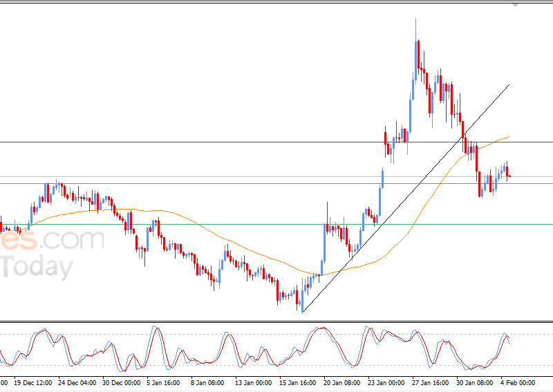553x392 pixels.
Task: Click the 20 Jan 08:00 time label
Action: [x=341, y=382]
